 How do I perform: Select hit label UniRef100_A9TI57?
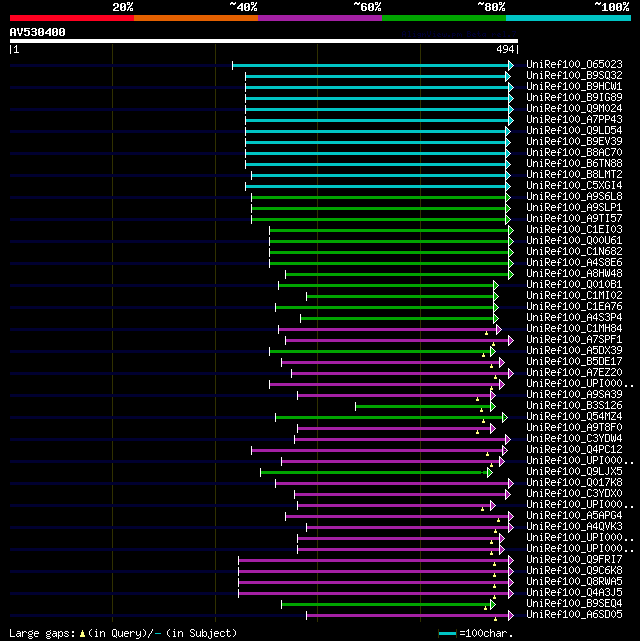click(574, 219)
